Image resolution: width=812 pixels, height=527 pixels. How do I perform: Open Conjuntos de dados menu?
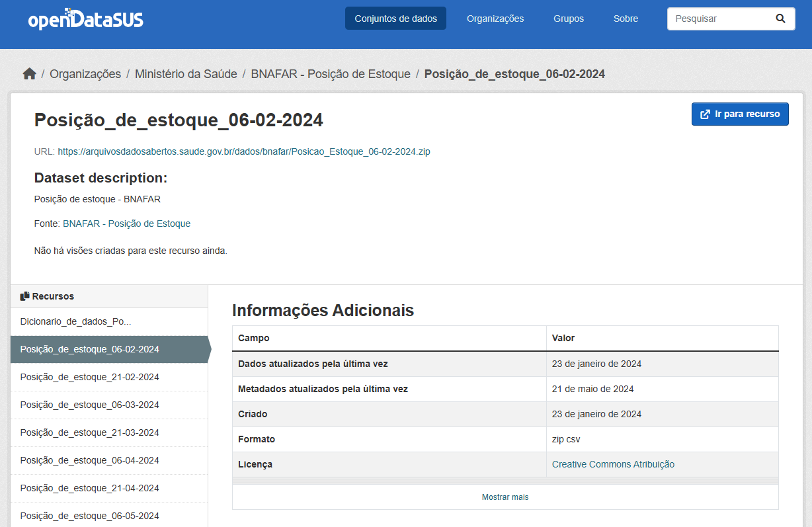(395, 19)
